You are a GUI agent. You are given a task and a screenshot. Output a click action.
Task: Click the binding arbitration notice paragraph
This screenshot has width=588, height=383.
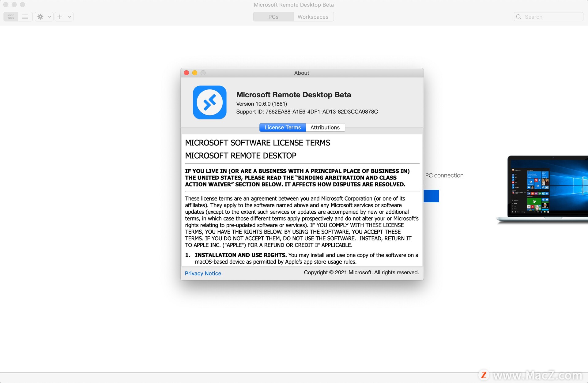pos(297,178)
